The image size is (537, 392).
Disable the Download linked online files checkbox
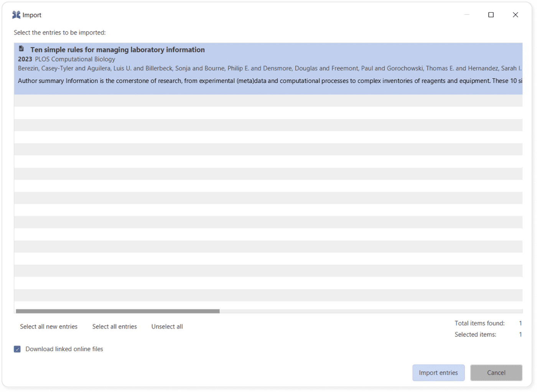pyautogui.click(x=17, y=349)
